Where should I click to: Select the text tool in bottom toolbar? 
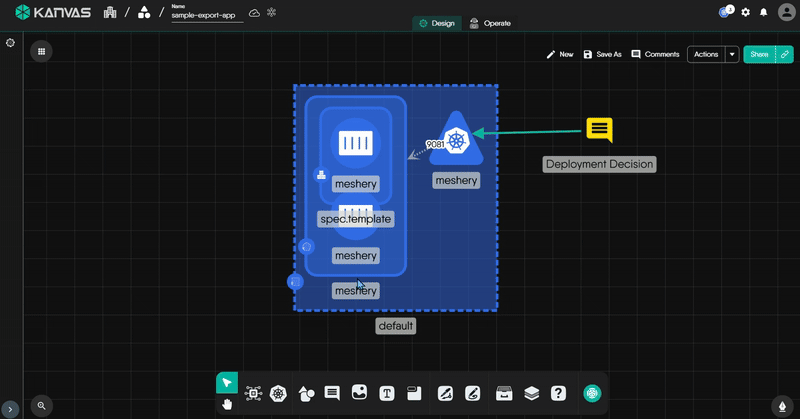[387, 394]
